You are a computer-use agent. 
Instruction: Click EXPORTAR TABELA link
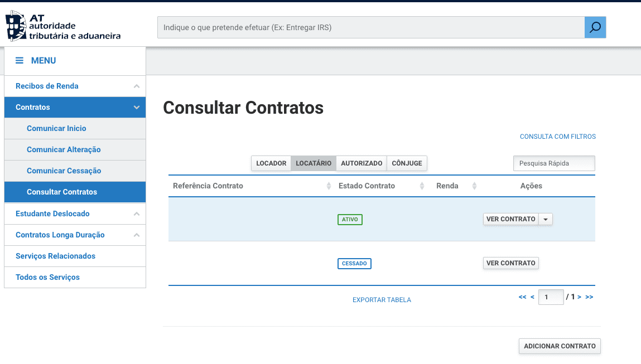382,300
